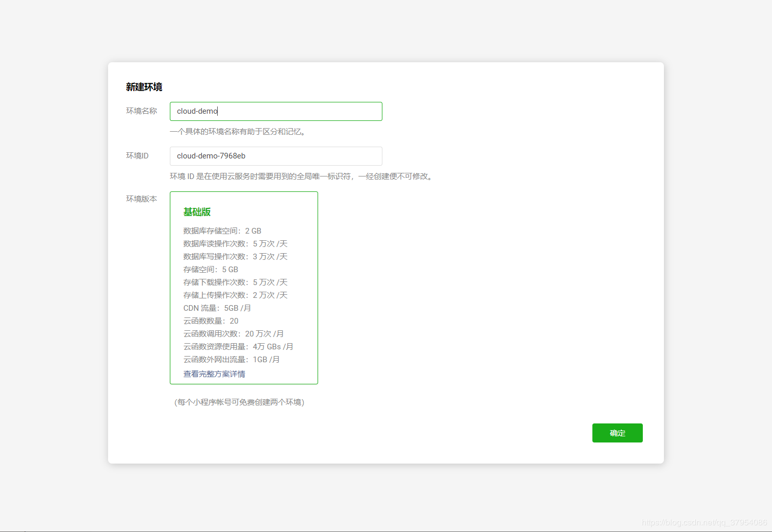Click the 新建环境 dialog heading
The height and width of the screenshot is (532, 772).
144,87
